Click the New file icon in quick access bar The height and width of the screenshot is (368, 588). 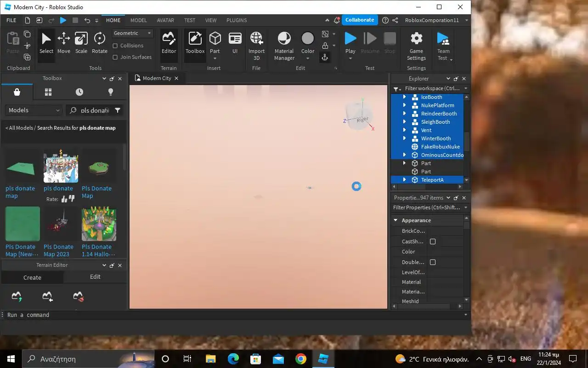tap(28, 20)
